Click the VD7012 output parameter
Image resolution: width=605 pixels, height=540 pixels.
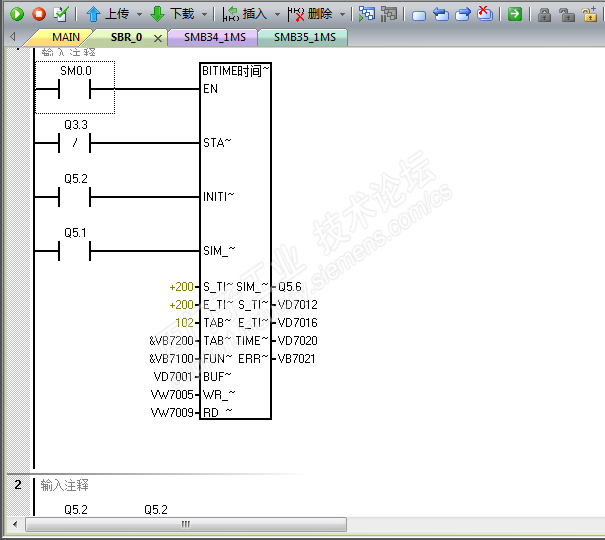(297, 305)
